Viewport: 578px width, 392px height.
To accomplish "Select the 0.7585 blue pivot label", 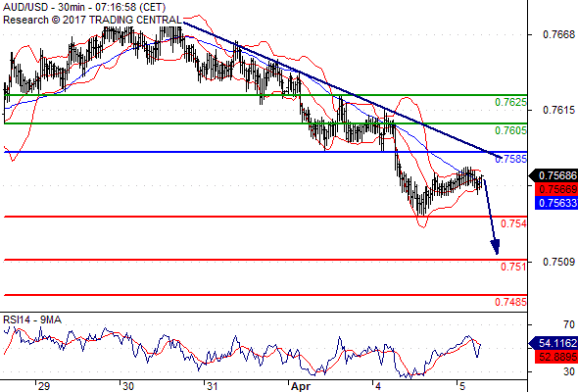I will click(x=511, y=159).
